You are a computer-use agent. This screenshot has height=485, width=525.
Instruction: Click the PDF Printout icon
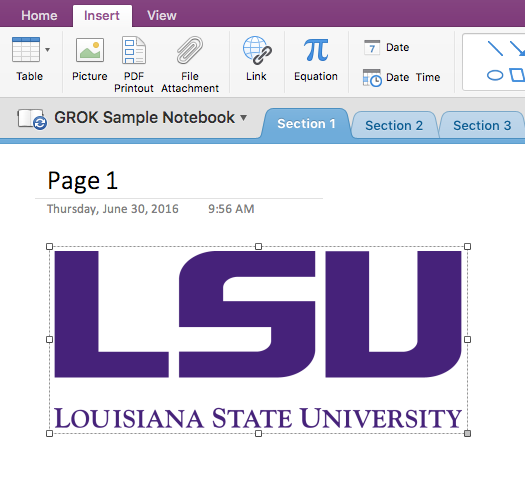[x=134, y=50]
